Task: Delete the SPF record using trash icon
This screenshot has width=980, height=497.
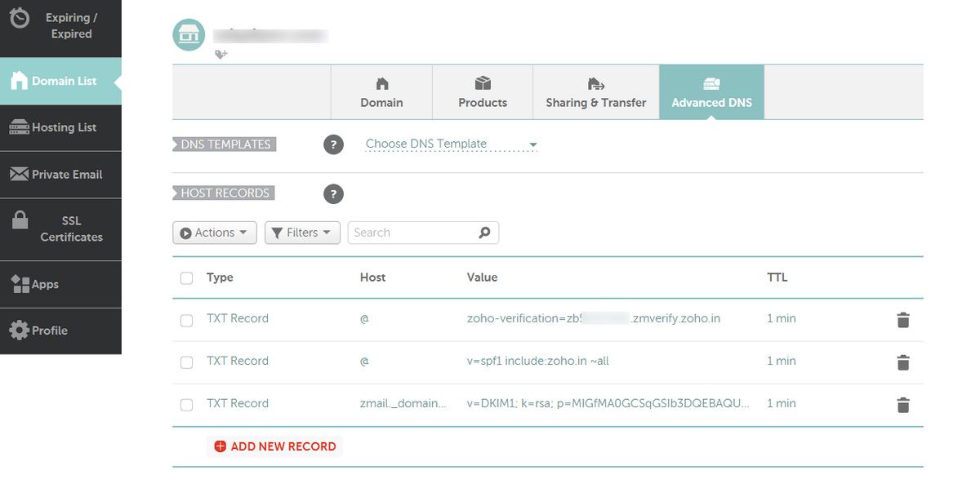Action: coord(902,362)
